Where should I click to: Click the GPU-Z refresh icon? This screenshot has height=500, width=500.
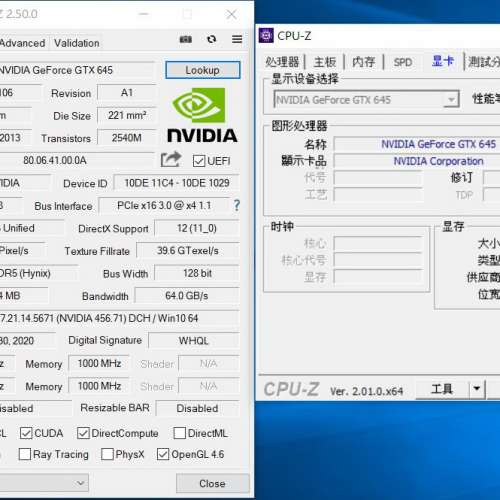(211, 39)
